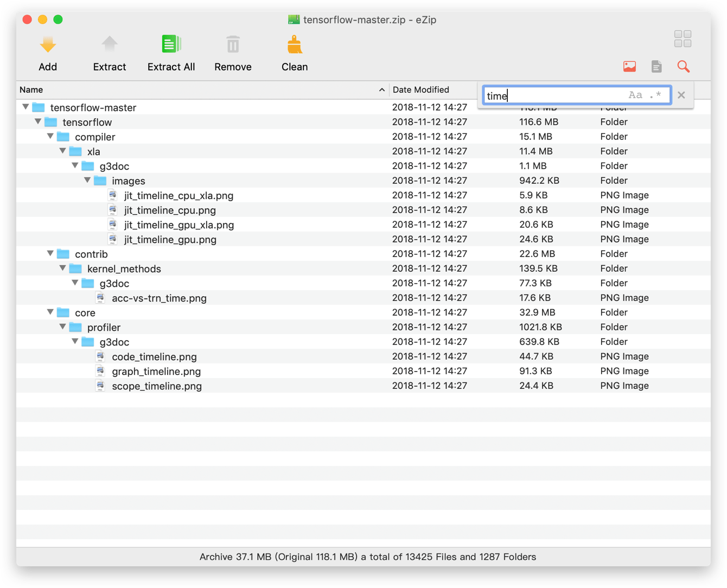Click the document filter icon
The height and width of the screenshot is (588, 727).
656,67
